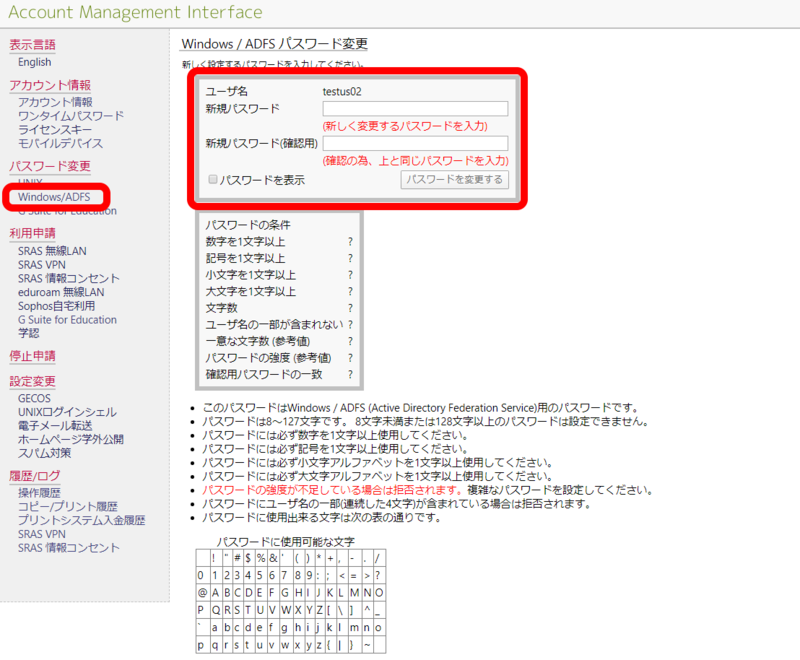Open G Suite for Education under 利用申請
Image resolution: width=800 pixels, height=660 pixels.
tap(67, 320)
